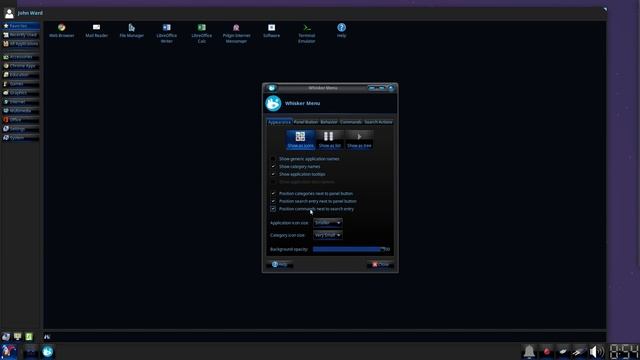
Task: Launch LibreOffice Writer
Action: (167, 33)
